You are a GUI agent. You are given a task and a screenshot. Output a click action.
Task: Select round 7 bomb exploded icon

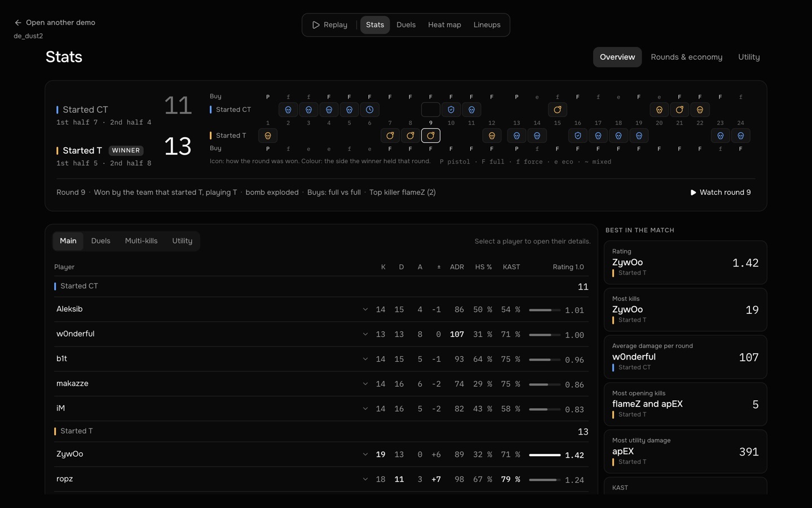point(390,135)
